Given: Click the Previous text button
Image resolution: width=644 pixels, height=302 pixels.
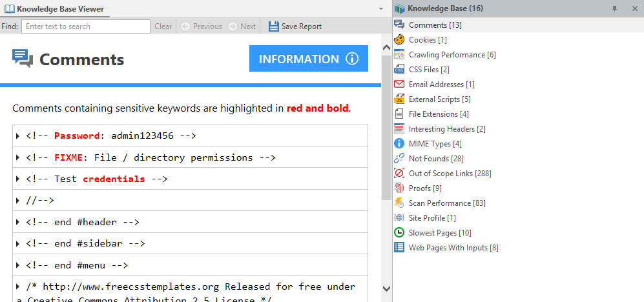Looking at the screenshot, I should click(x=207, y=26).
